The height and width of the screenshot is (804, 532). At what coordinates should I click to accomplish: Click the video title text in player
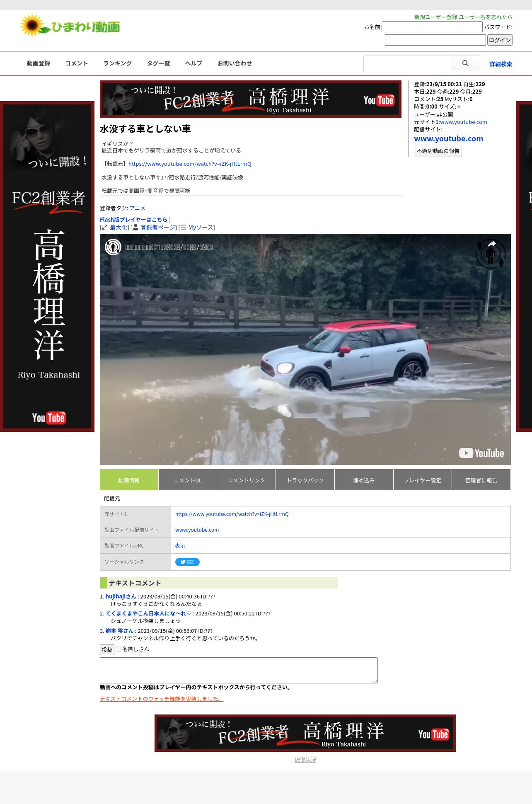click(x=169, y=247)
